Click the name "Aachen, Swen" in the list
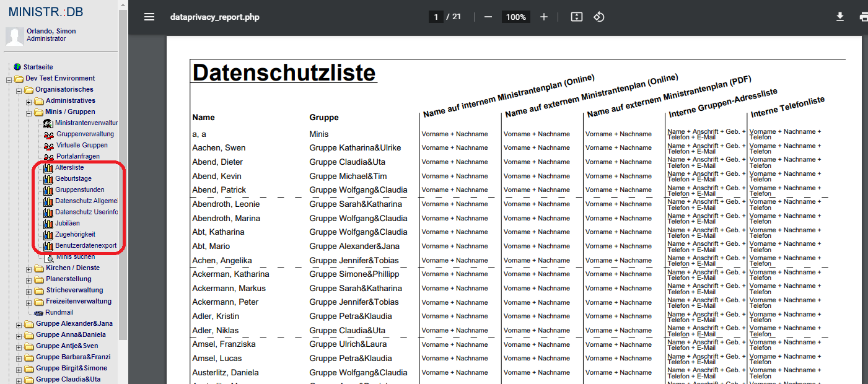This screenshot has width=868, height=384. pos(219,148)
